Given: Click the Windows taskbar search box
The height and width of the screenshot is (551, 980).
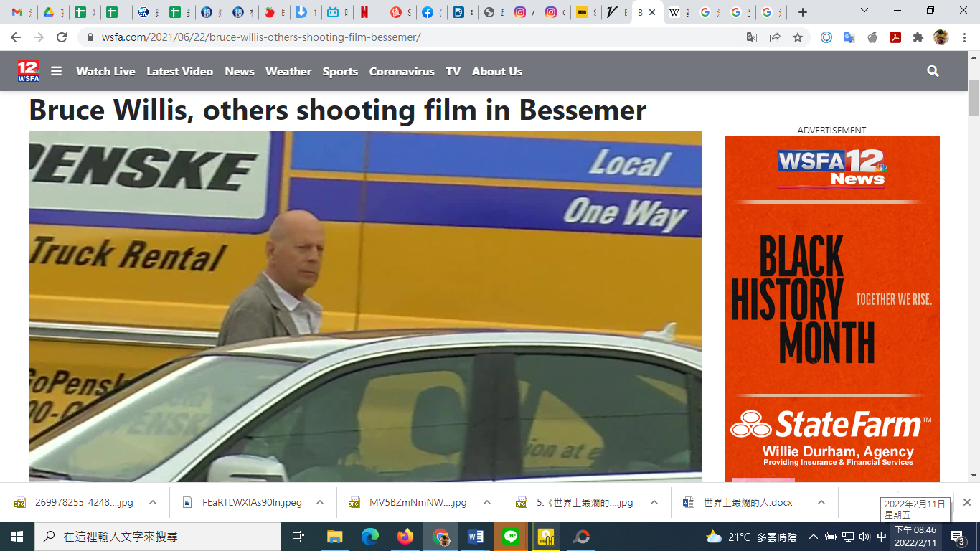Looking at the screenshot, I should pyautogui.click(x=158, y=537).
